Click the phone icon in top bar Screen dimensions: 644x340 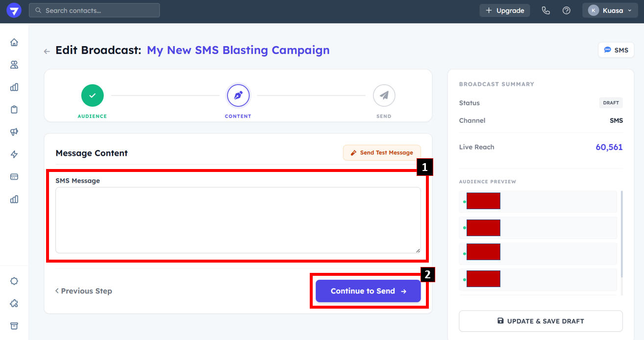pos(545,10)
